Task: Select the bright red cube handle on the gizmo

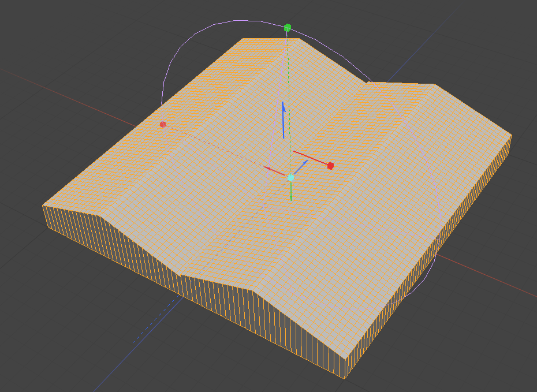Action: point(330,166)
